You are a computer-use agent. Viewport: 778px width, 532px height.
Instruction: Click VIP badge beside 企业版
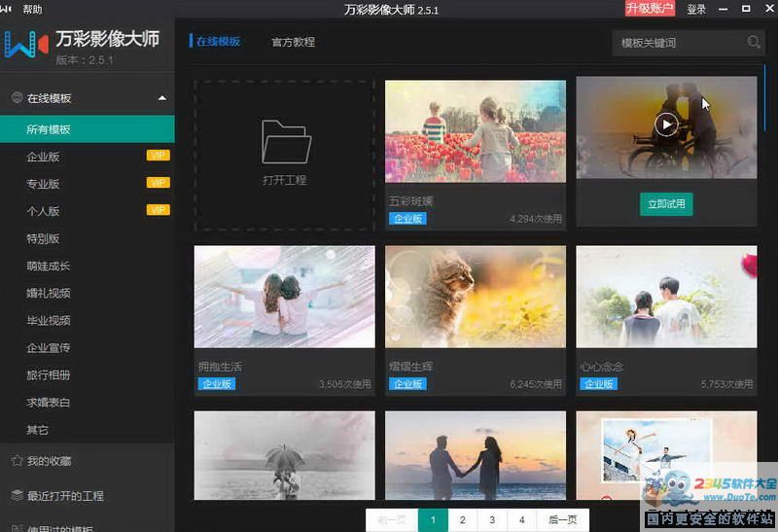click(158, 156)
